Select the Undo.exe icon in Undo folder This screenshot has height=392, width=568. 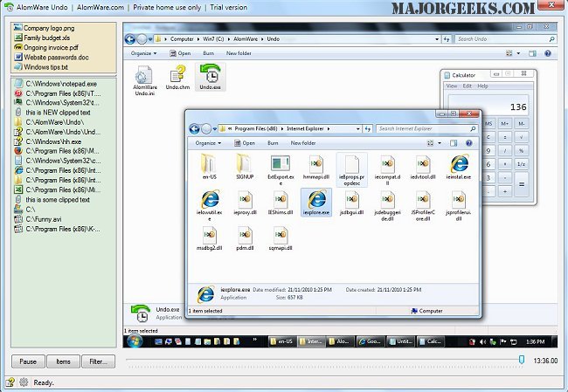[210, 76]
